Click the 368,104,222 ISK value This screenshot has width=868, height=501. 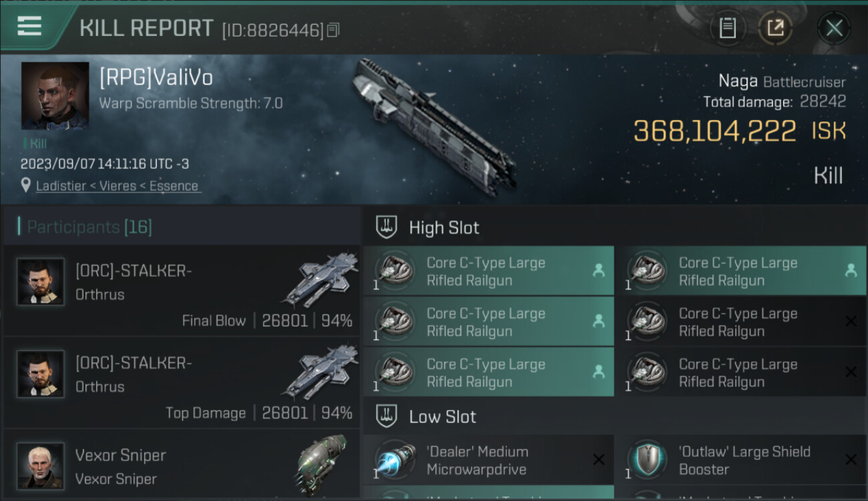pos(740,131)
